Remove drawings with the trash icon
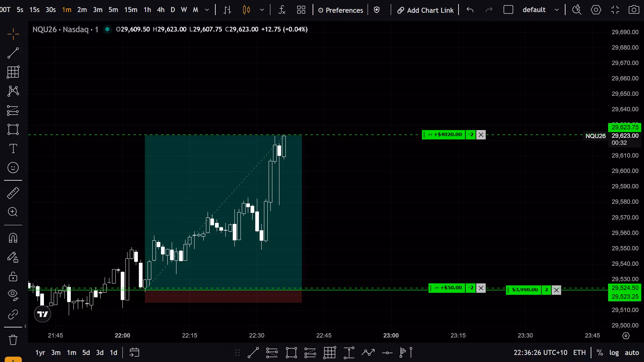 [13, 340]
